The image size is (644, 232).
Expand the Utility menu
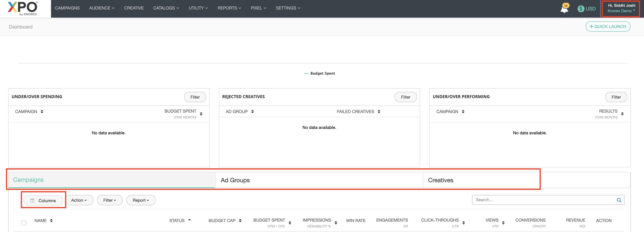click(x=198, y=8)
